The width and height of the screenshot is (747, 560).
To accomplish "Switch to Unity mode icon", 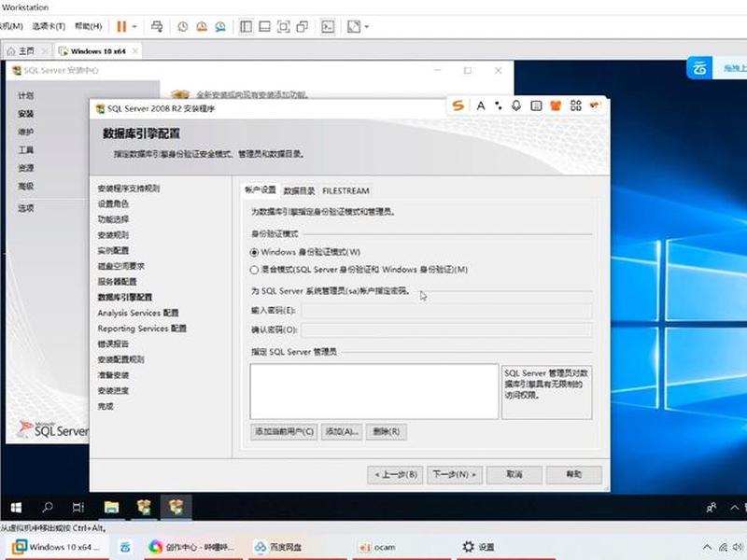I will pos(302,27).
